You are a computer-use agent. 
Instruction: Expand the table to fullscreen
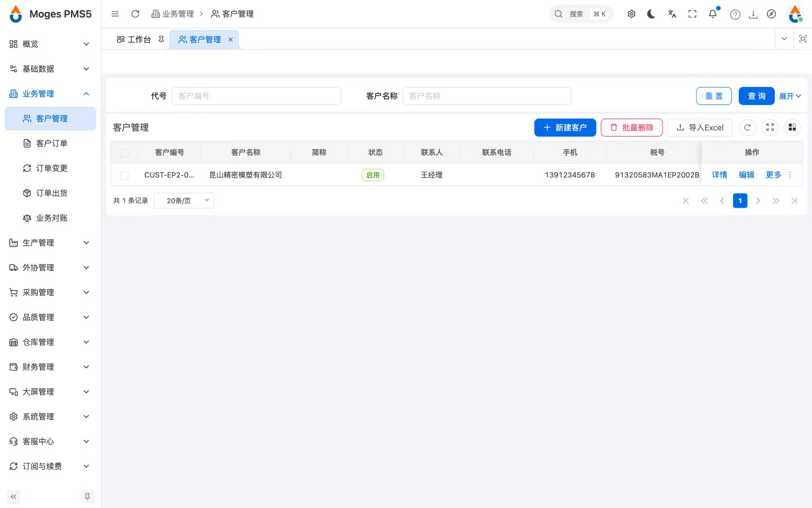770,128
